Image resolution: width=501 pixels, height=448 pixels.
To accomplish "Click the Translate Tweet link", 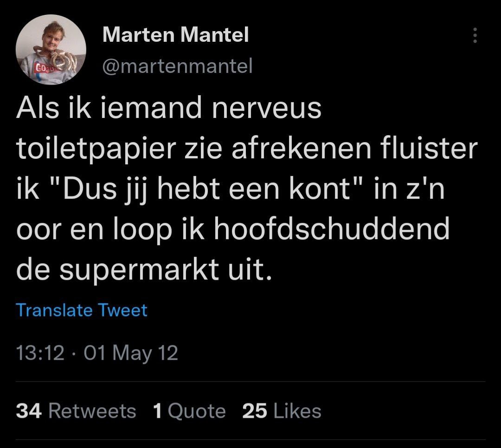I will [x=82, y=310].
